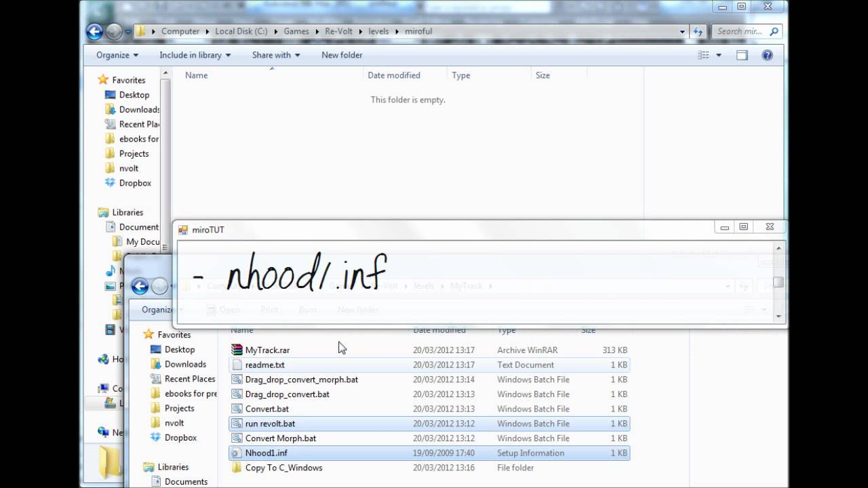Click the levels breadcrumb segment
The width and height of the screenshot is (868, 488).
click(x=380, y=31)
